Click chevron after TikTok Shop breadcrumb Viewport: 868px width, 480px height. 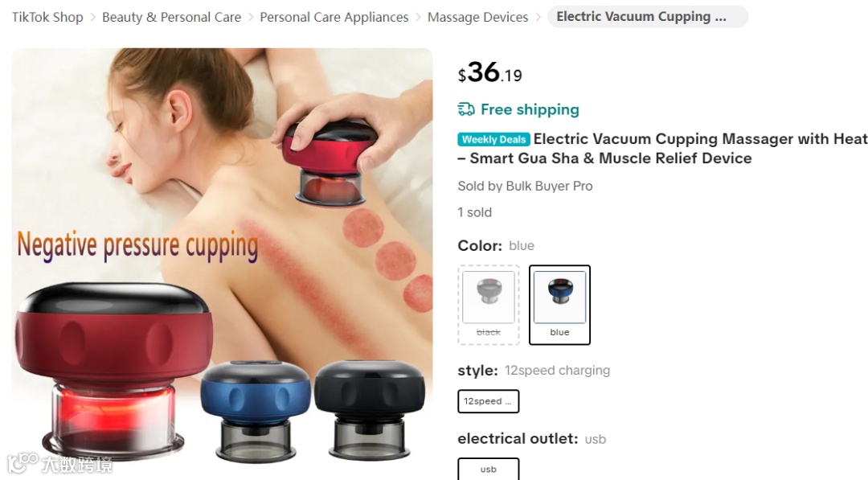point(93,18)
